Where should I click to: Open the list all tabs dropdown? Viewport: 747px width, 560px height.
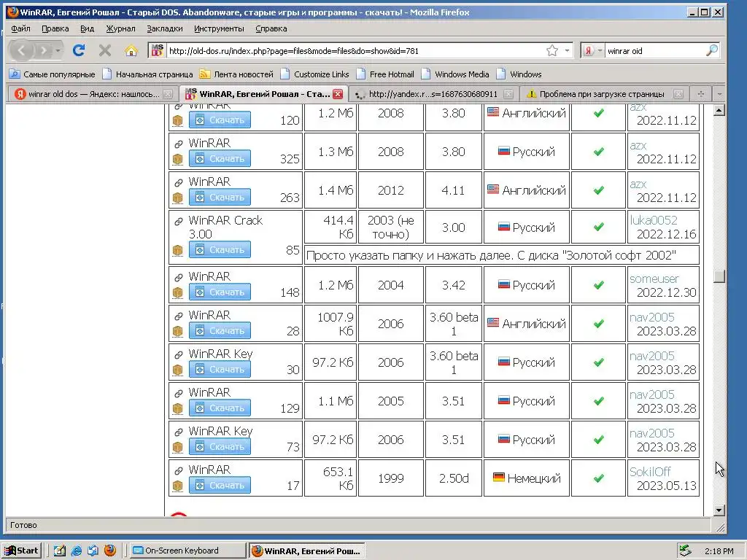click(719, 94)
